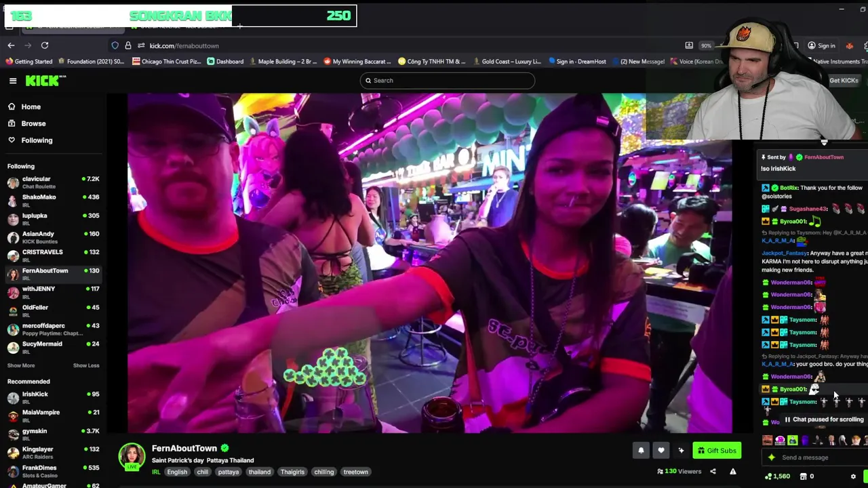Open ShakoMako channel in sidebar
The image size is (868, 488).
(x=54, y=201)
